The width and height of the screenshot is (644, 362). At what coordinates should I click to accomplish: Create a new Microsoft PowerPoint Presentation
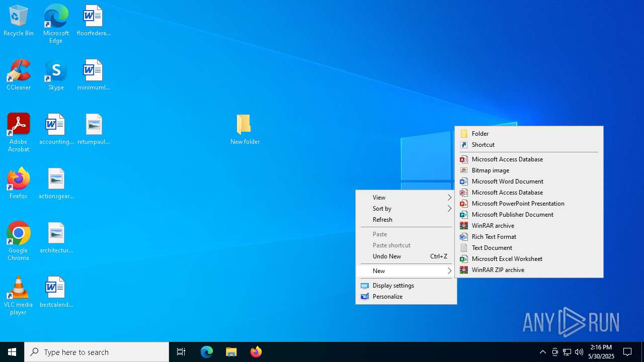point(529,204)
